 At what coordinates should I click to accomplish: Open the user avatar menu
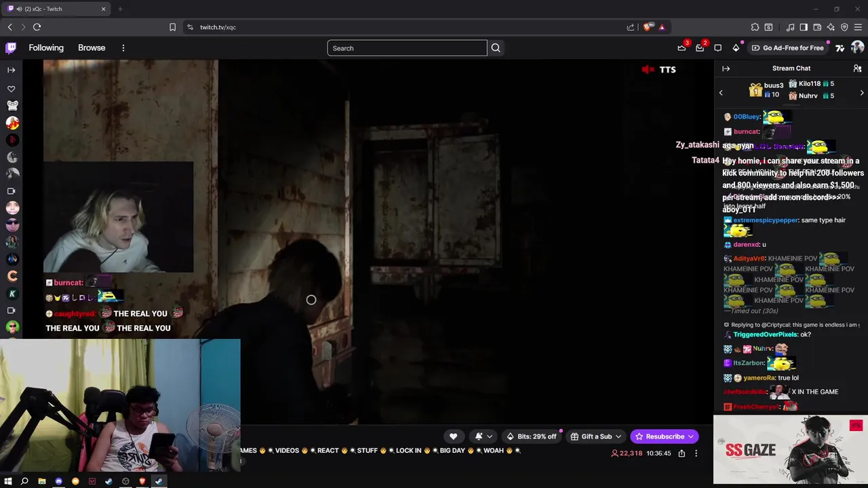(x=857, y=47)
